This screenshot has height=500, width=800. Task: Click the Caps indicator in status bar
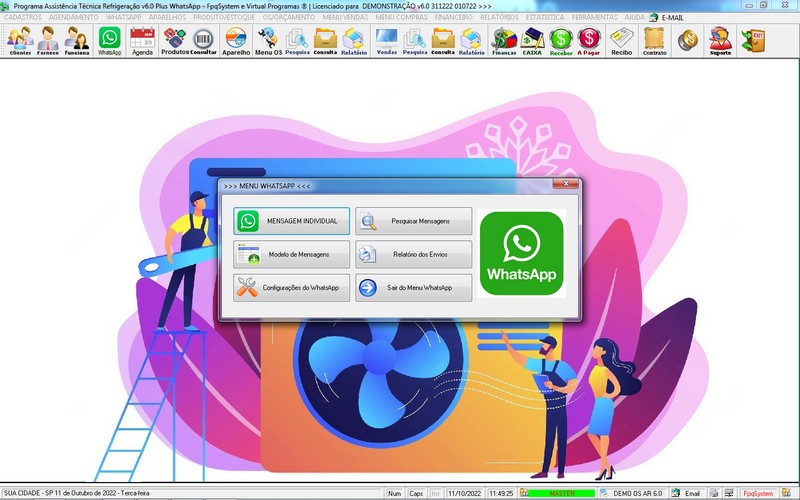pos(416,493)
